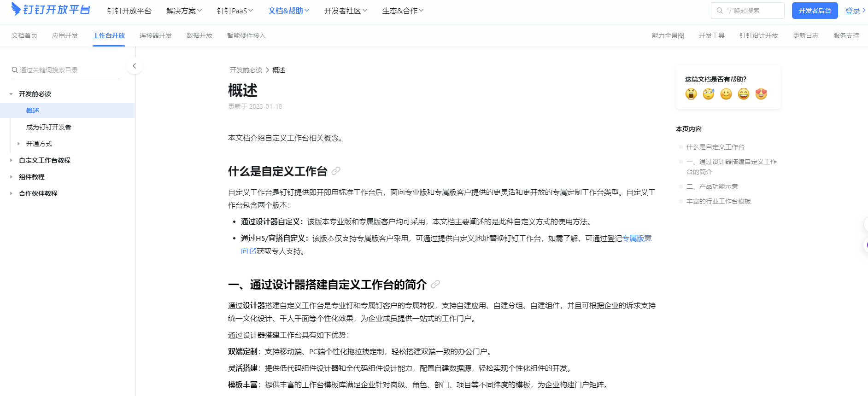Go to 钉钉开放平台 in the top menu

pyautogui.click(x=129, y=11)
